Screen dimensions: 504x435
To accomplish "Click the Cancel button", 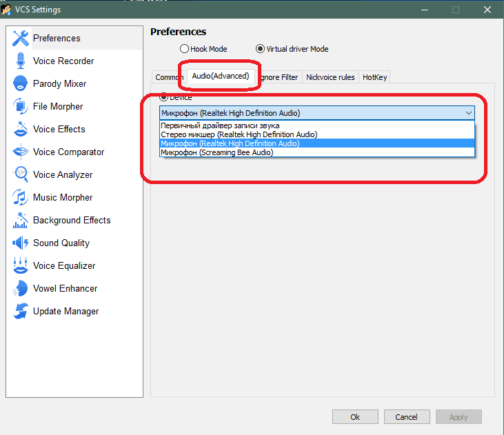I will tap(407, 417).
